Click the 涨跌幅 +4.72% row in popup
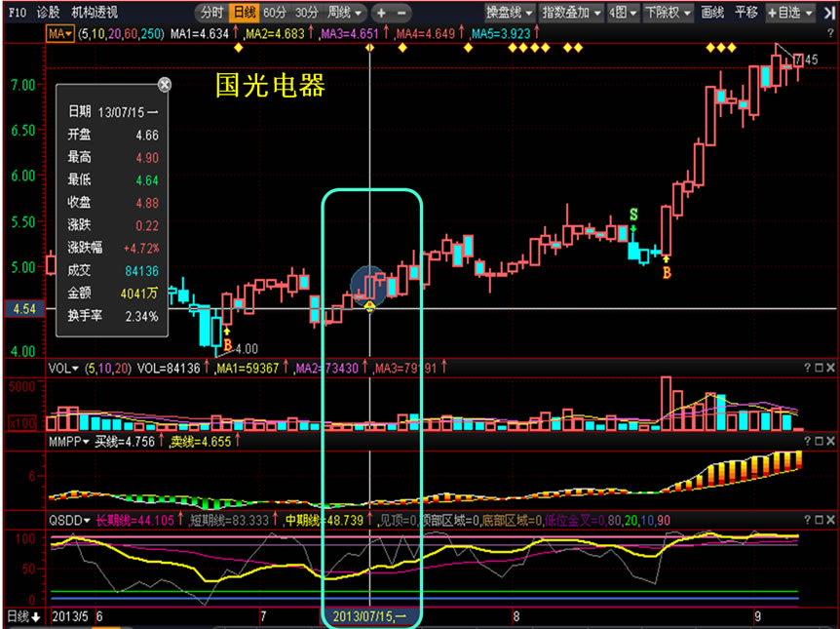This screenshot has width=840, height=629. [x=112, y=248]
